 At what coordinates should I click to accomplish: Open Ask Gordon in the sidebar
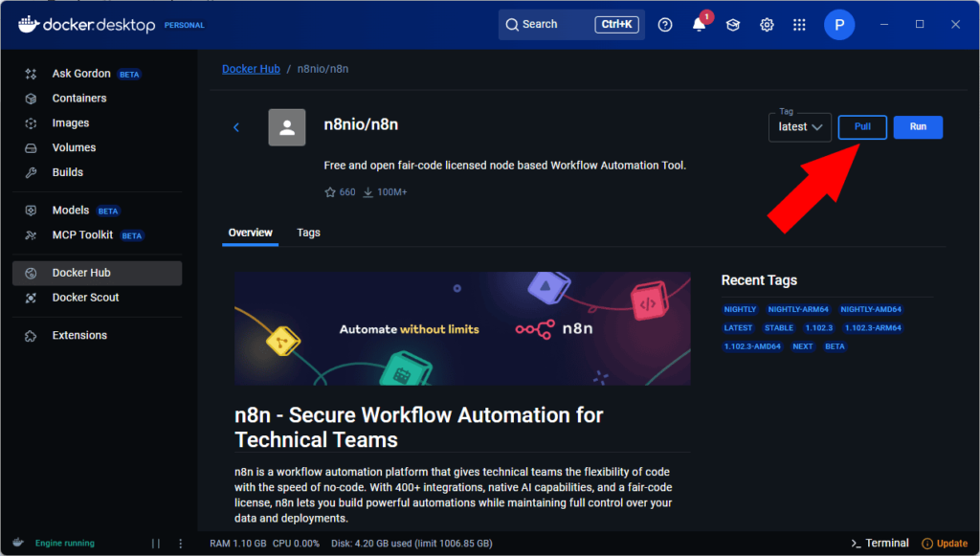tap(97, 74)
